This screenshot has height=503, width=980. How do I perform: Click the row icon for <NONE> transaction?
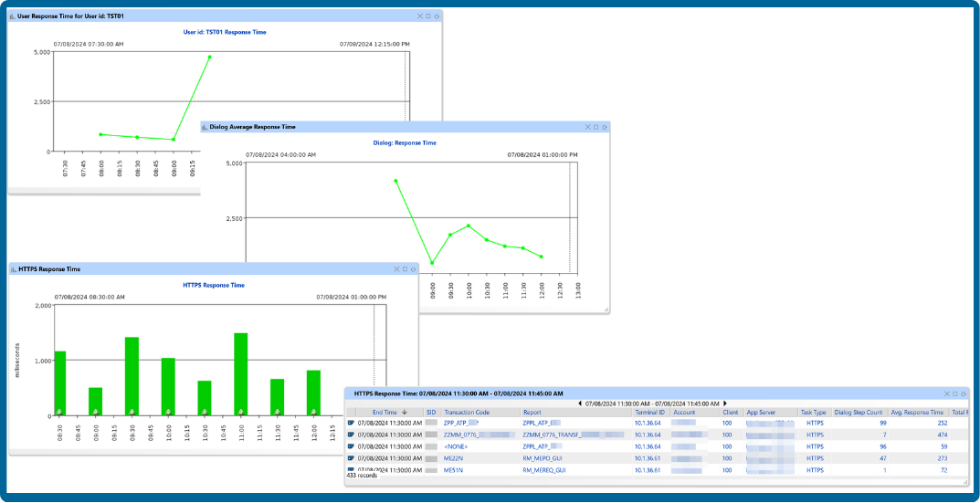352,446
